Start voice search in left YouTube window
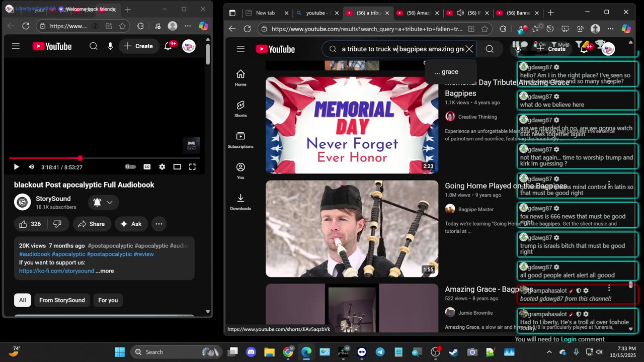This screenshot has height=362, width=644. [110, 46]
